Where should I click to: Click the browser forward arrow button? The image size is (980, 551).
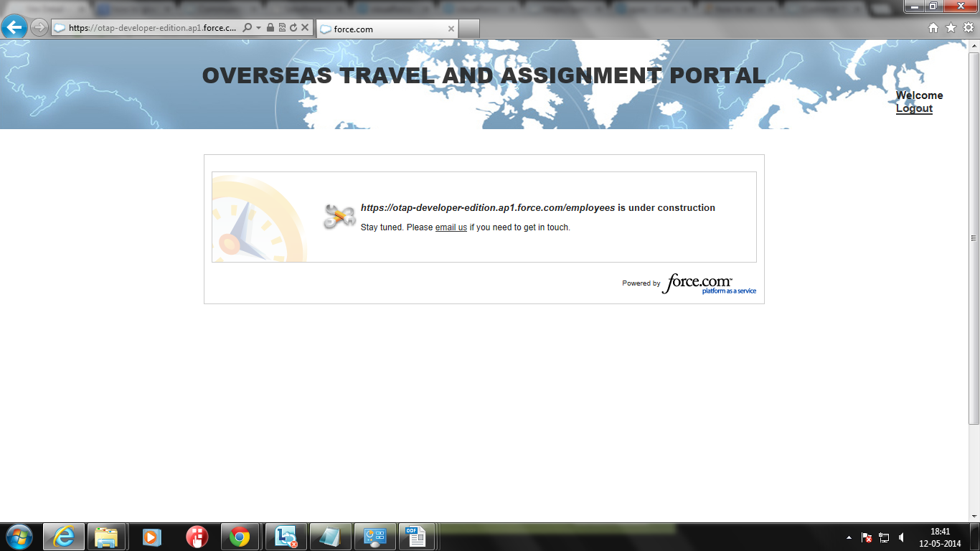[x=39, y=28]
